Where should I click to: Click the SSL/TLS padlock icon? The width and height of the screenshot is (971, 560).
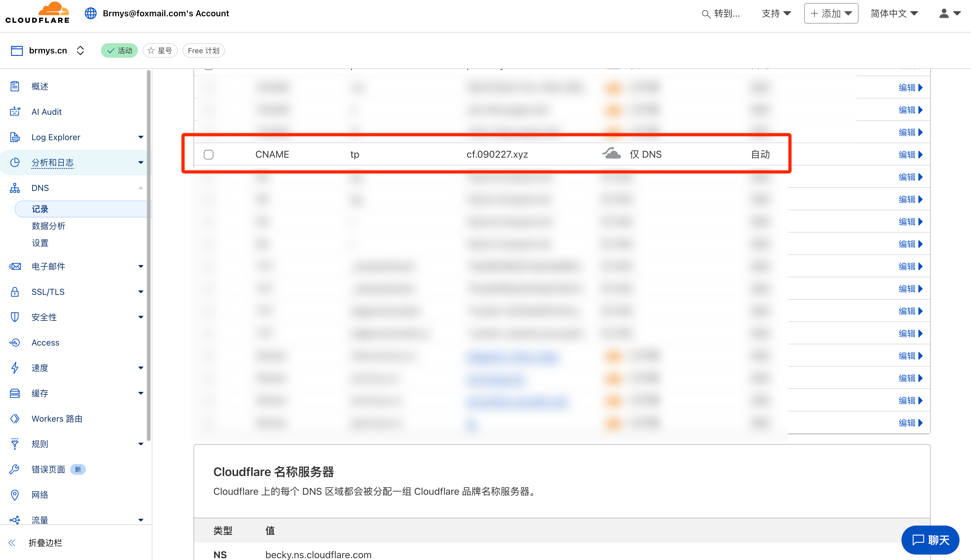(15, 291)
